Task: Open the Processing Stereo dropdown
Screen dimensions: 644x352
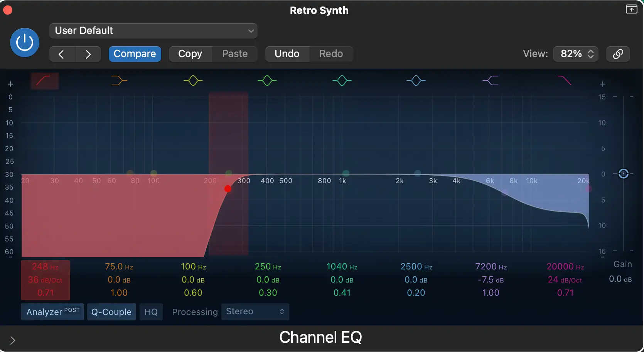Action: coord(255,312)
